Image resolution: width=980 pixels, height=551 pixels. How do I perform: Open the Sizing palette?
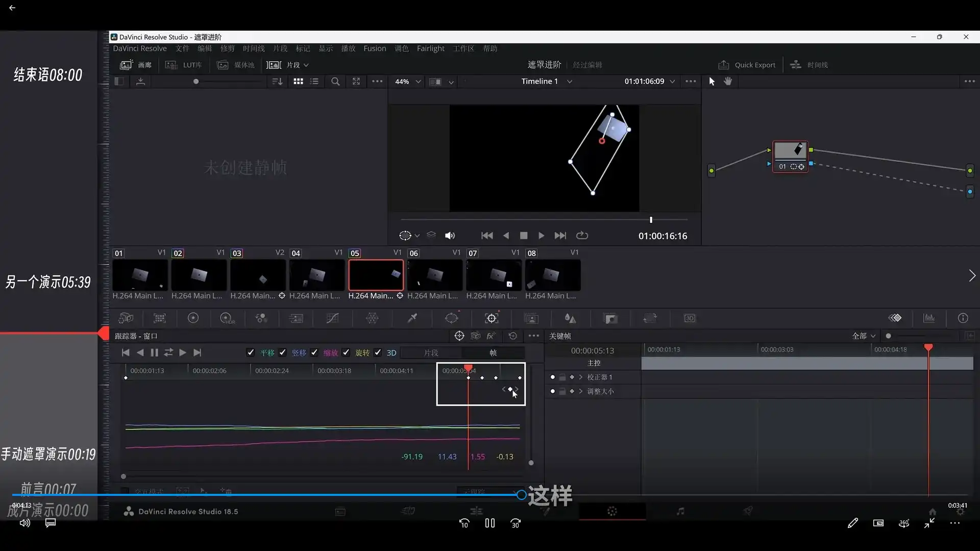650,318
